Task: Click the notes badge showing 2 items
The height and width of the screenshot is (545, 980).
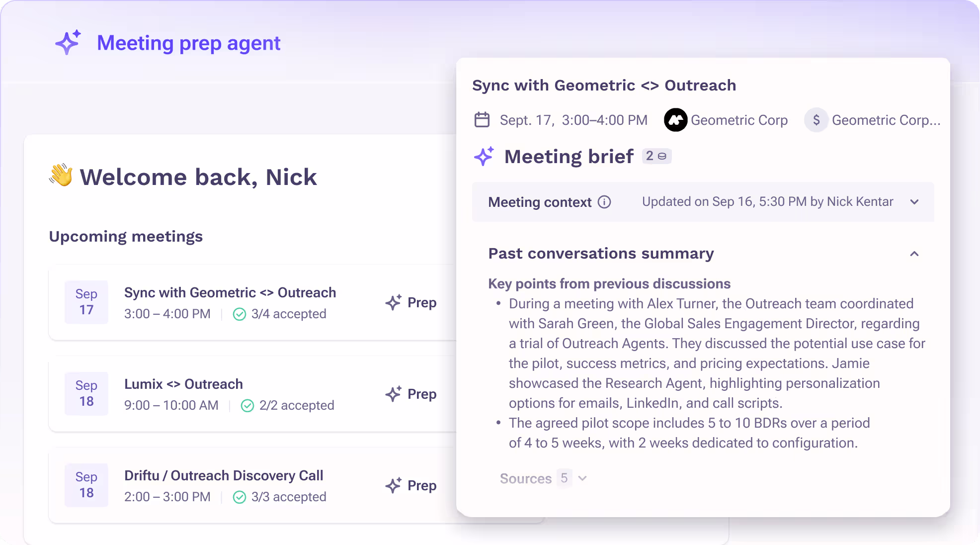Action: (x=656, y=156)
